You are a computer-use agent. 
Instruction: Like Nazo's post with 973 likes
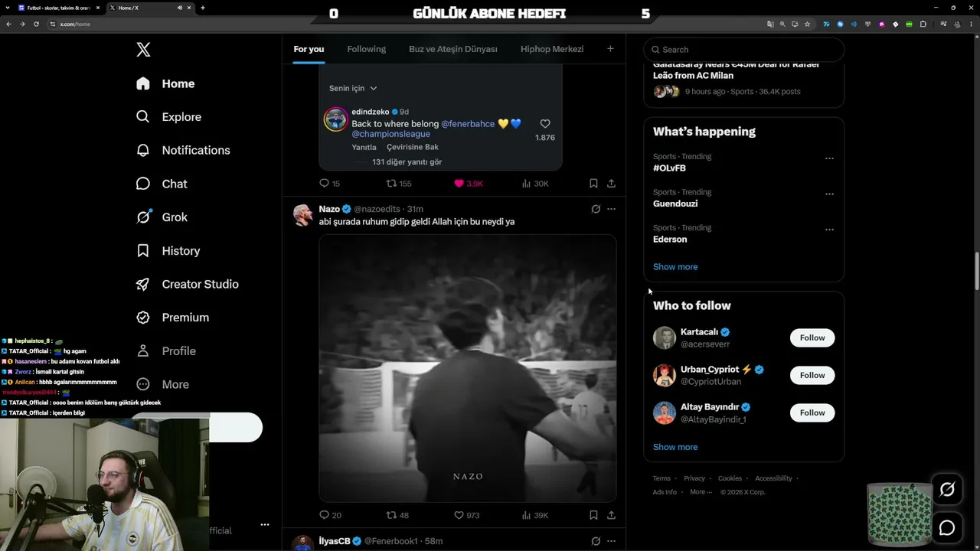pos(466,515)
